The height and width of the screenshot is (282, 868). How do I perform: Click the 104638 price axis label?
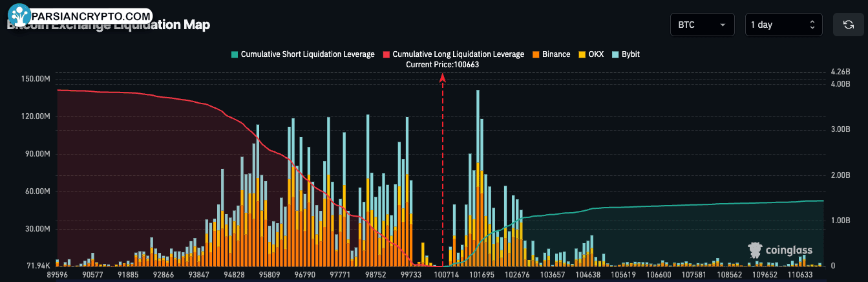point(587,275)
